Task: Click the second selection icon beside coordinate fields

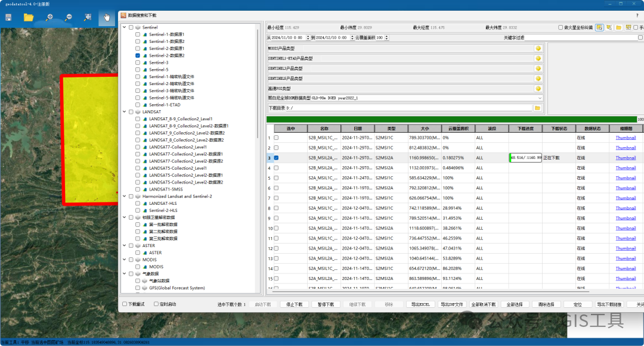Action: pyautogui.click(x=609, y=27)
